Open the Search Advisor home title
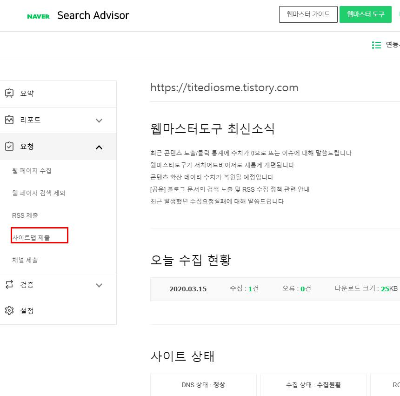 [93, 15]
